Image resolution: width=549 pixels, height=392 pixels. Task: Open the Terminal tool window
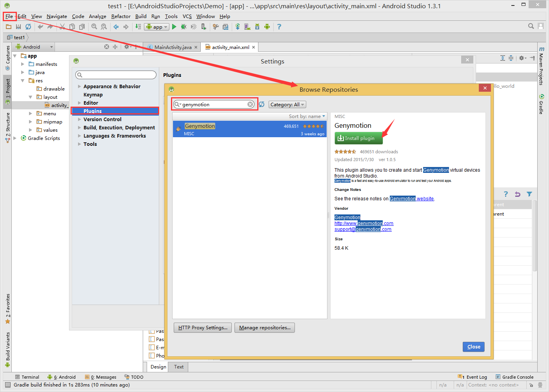(x=27, y=377)
